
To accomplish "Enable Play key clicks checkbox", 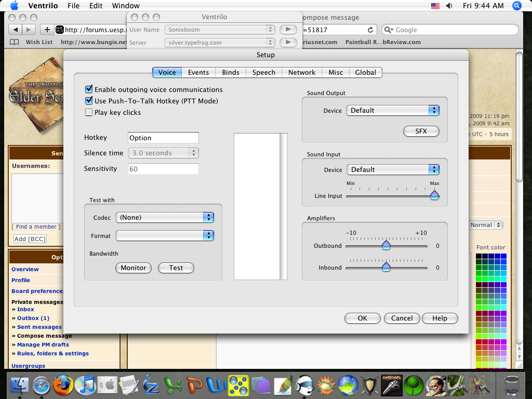I will (89, 112).
